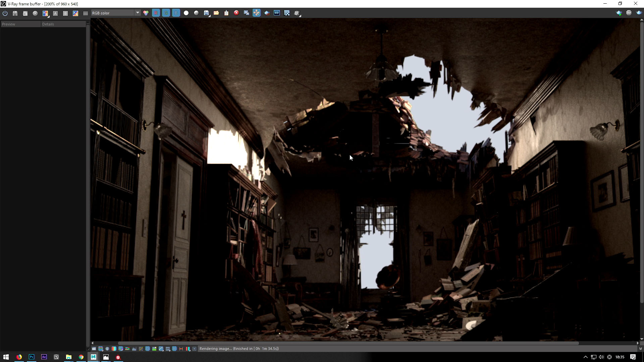The image size is (644, 362).
Task: Click the pixel information icon
Action: pos(107,349)
